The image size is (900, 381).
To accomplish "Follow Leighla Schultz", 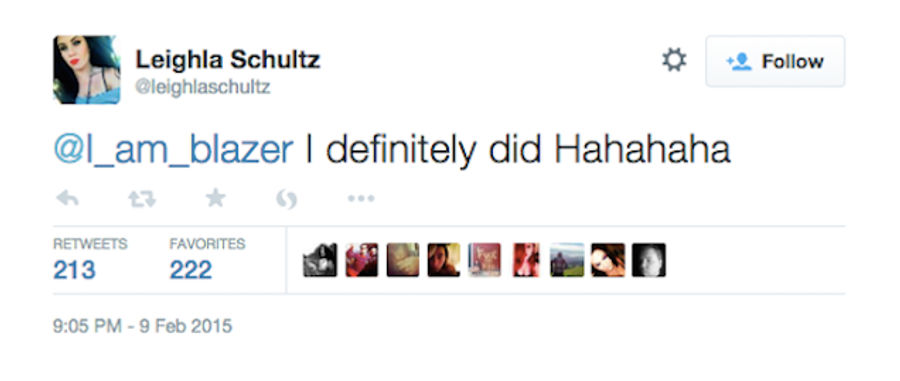I will click(775, 61).
